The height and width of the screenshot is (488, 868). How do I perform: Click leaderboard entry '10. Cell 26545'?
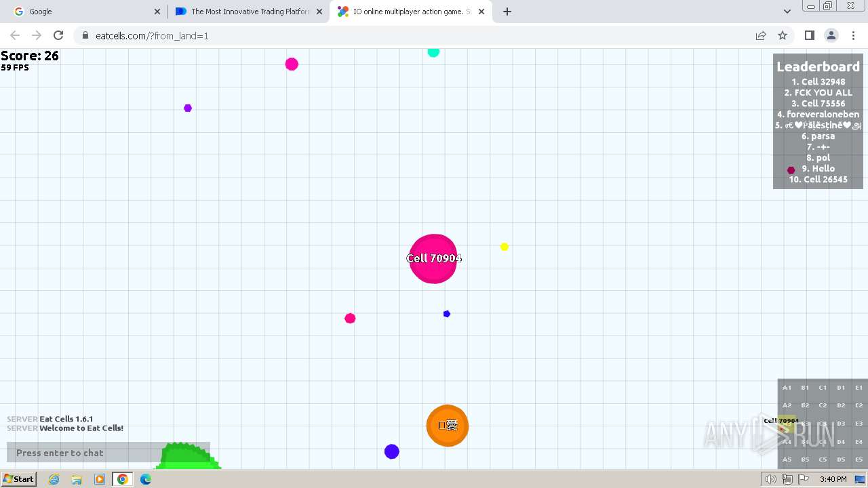pos(818,179)
